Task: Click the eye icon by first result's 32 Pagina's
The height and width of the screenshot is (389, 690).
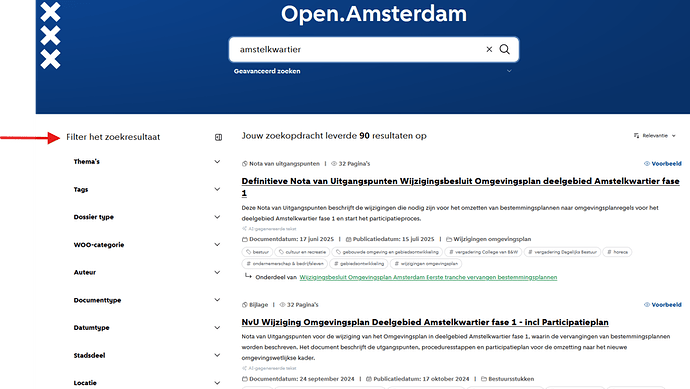Action: pos(334,164)
